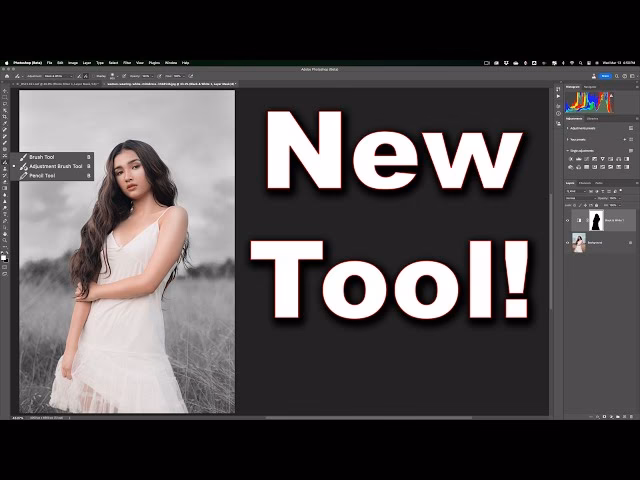This screenshot has width=640, height=480.
Task: Switch to the Paths tab
Action: click(599, 183)
